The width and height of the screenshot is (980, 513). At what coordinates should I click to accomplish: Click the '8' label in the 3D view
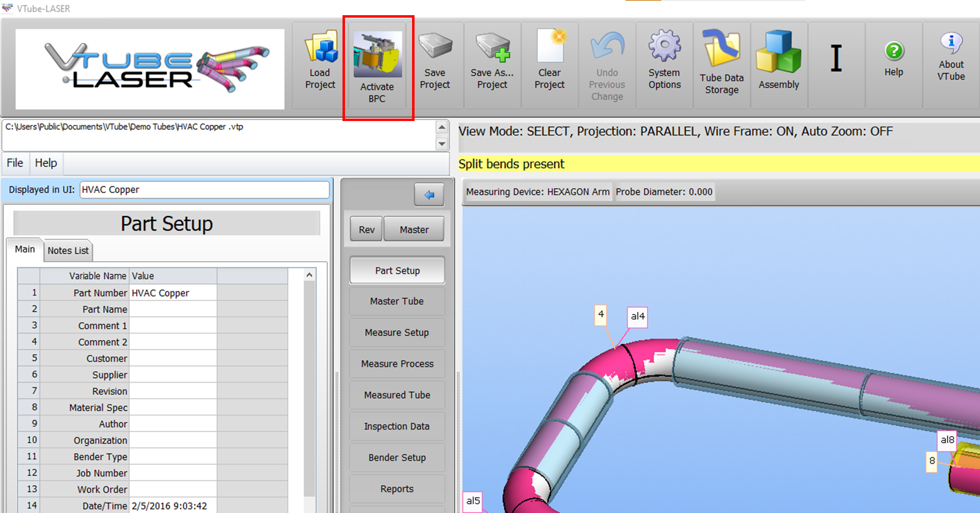tap(932, 461)
